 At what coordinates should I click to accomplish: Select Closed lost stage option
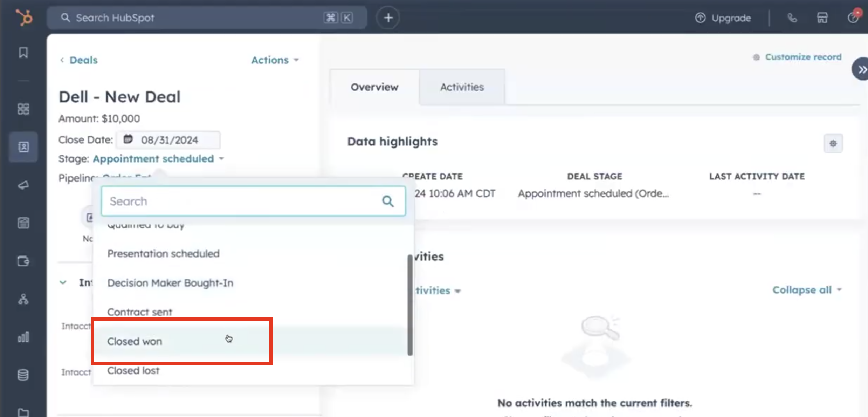tap(250, 370)
